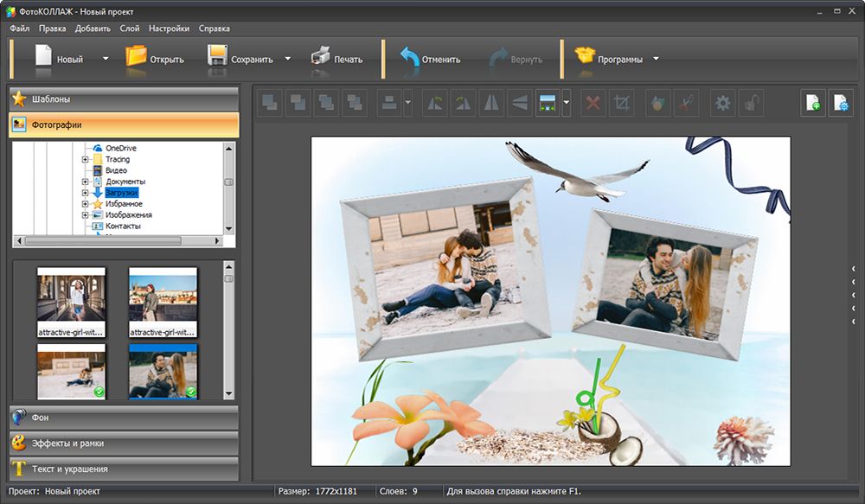Screen dimensions: 865x504
Task: Open the page settings icon with blue gear
Action: (x=840, y=104)
